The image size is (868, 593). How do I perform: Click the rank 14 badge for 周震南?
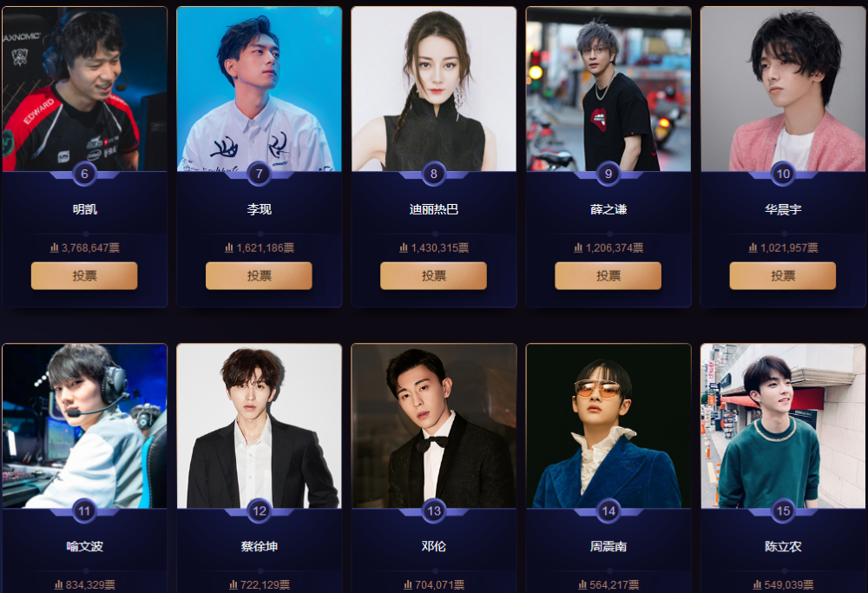(608, 511)
